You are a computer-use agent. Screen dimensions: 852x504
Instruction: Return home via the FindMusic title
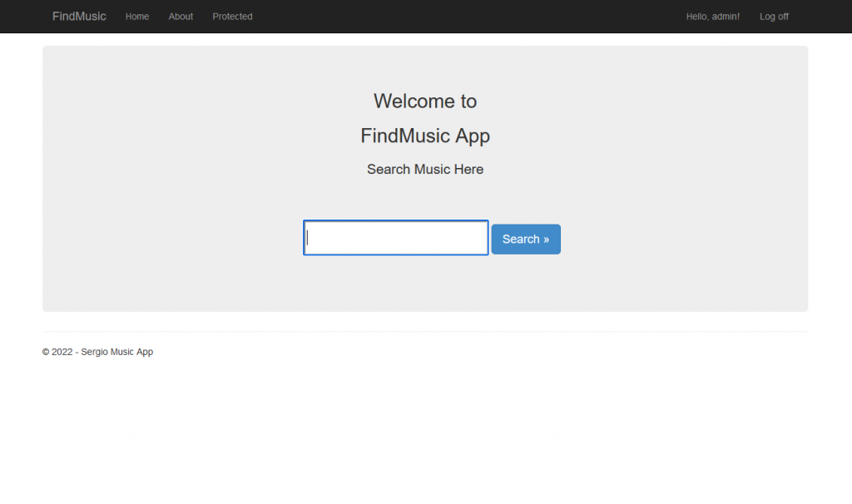(x=79, y=16)
